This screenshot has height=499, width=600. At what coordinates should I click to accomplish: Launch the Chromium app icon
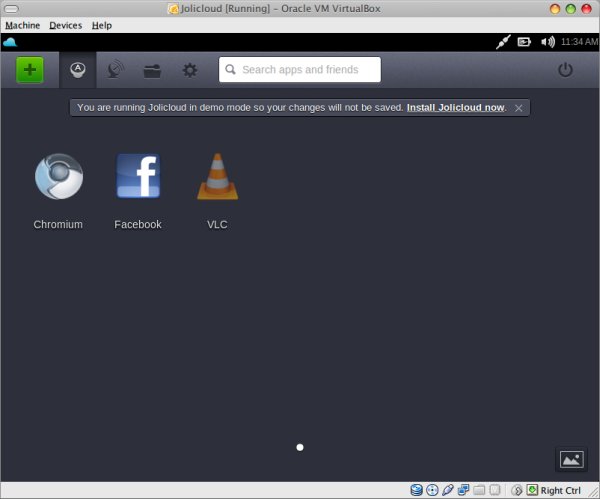pyautogui.click(x=59, y=176)
